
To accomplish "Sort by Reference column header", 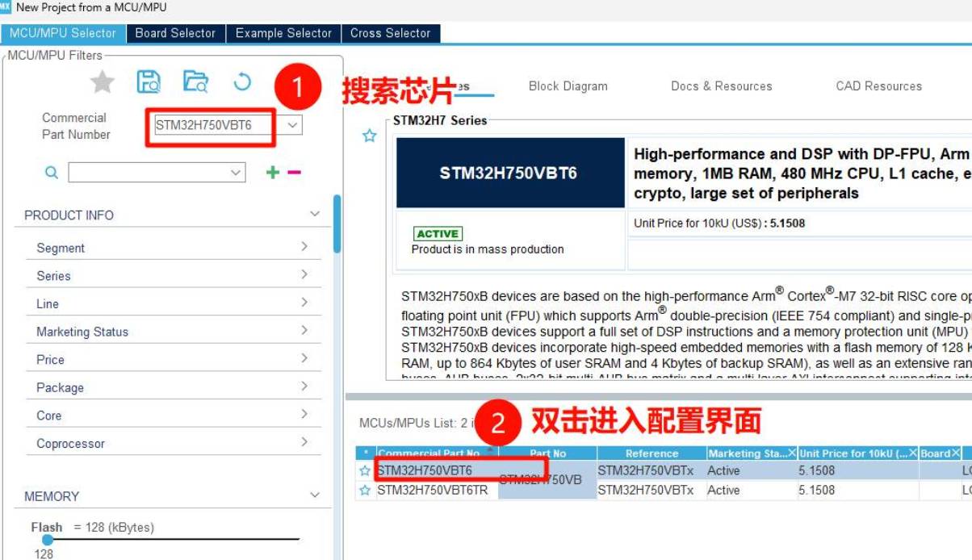I will [x=652, y=453].
